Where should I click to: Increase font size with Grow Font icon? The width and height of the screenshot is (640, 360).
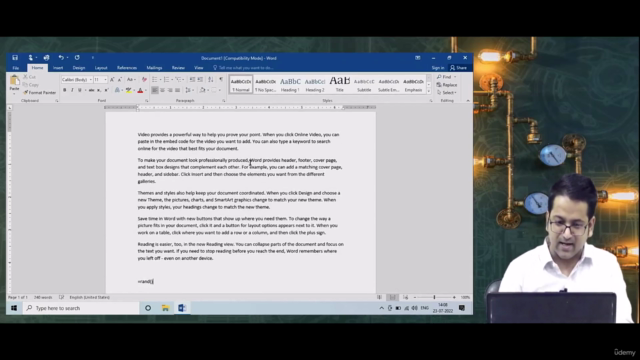112,80
